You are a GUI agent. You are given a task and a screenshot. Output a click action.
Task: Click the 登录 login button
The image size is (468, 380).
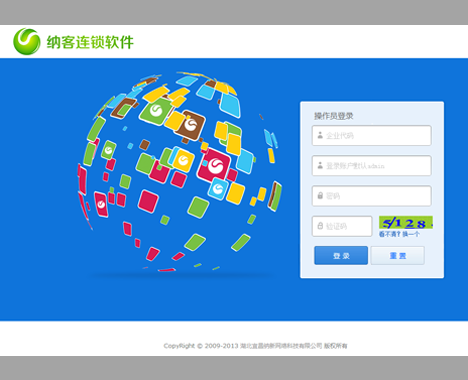[x=341, y=256]
